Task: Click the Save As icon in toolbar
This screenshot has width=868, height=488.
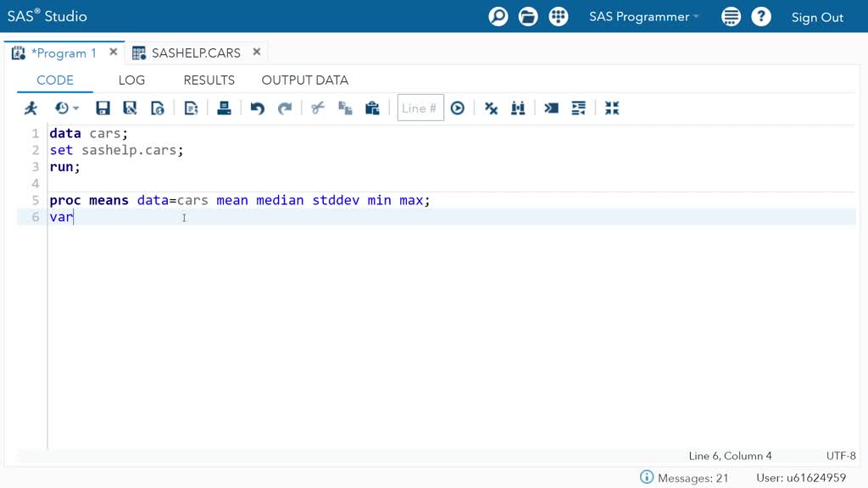Action: click(130, 108)
